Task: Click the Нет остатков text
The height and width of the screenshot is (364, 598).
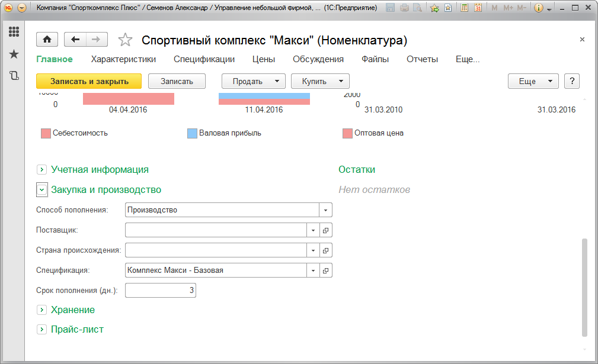Action: pos(374,189)
